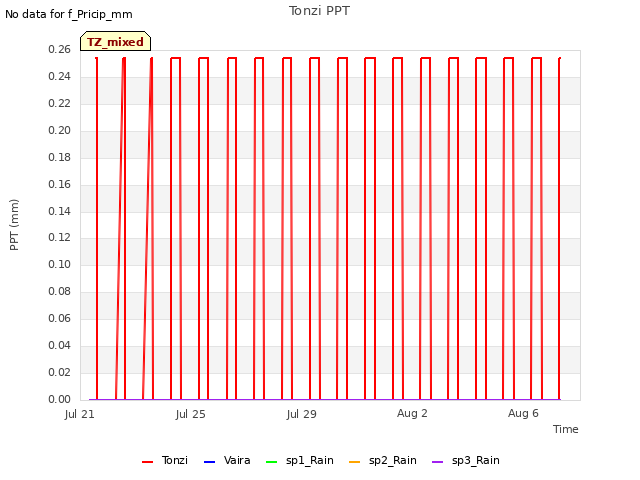Click the Tonzi PPT chart title

pos(319,11)
